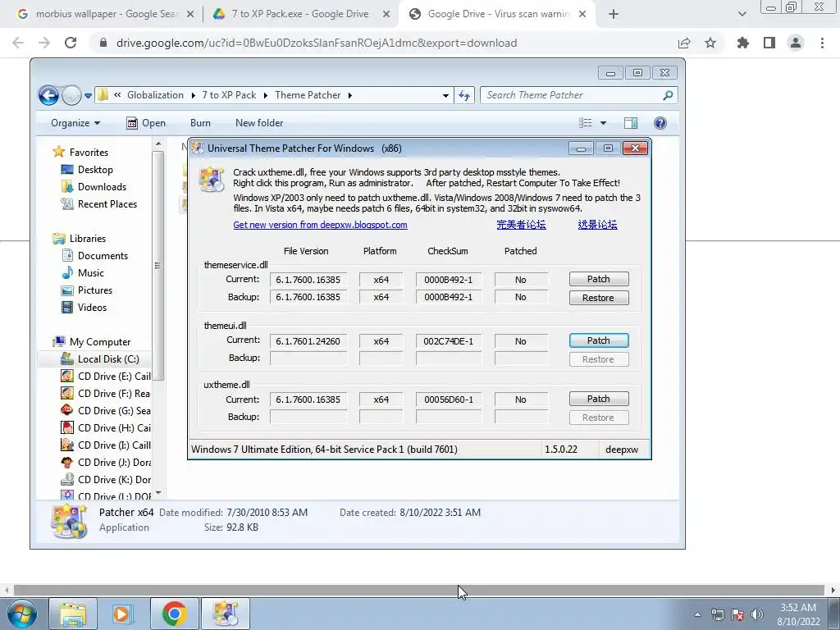
Task: Click Chrome icon in taskbar
Action: tap(174, 614)
